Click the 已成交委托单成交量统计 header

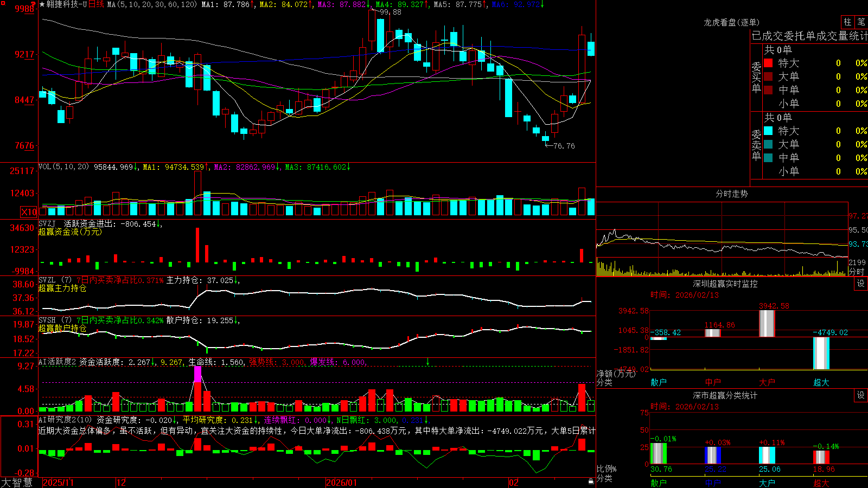point(809,36)
